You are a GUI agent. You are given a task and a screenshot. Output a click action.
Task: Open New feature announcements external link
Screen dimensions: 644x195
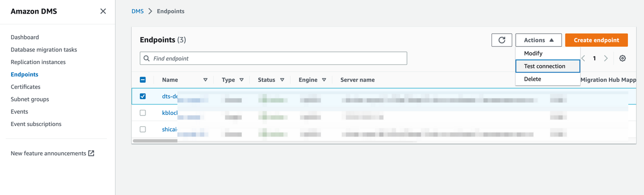tap(52, 153)
